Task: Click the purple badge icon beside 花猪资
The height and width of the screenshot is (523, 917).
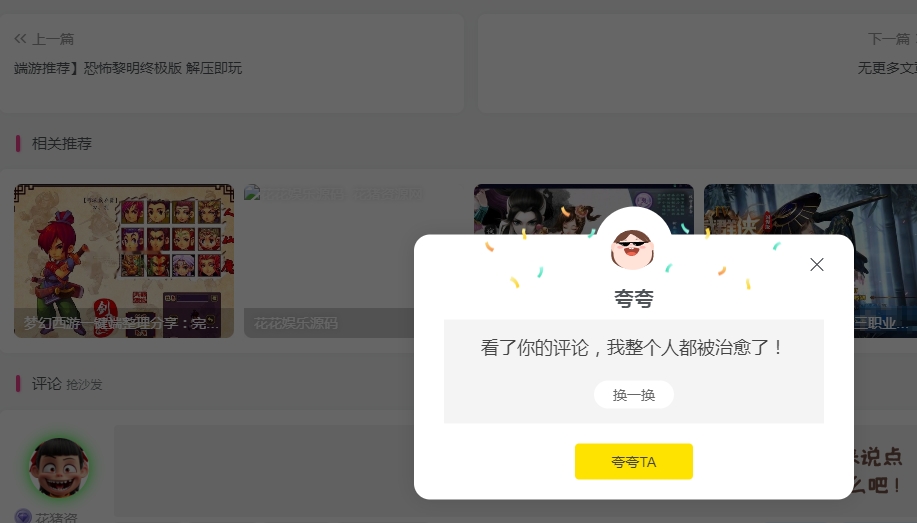Action: (23, 517)
